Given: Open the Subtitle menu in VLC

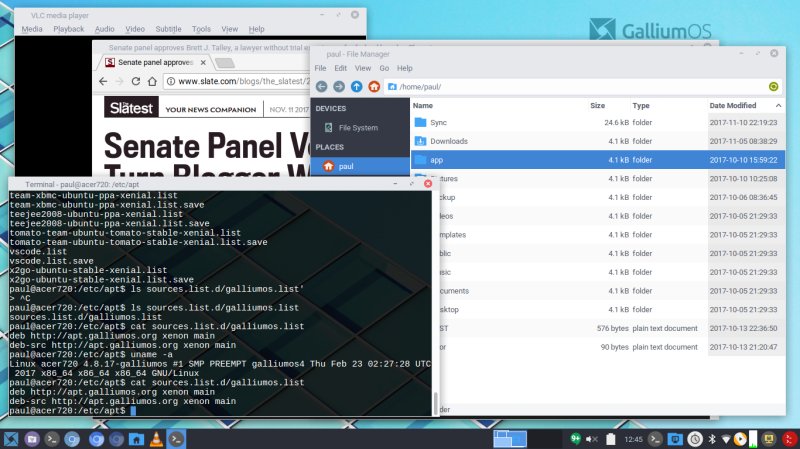Looking at the screenshot, I should (x=168, y=29).
